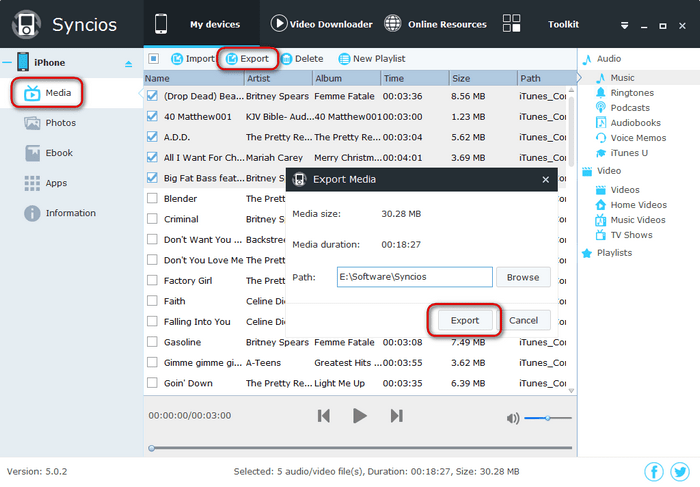Check the Gasoline song checkbox
The image size is (700, 487).
[x=152, y=341]
